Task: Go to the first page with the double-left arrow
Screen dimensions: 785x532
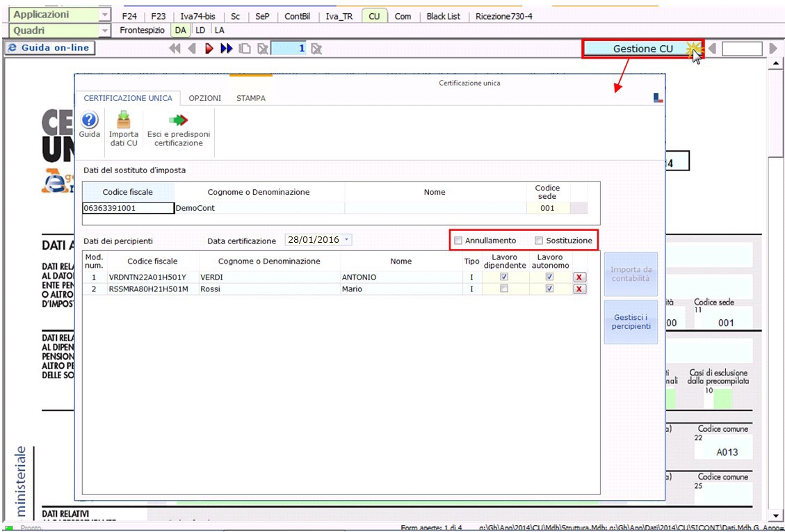Action: tap(175, 49)
